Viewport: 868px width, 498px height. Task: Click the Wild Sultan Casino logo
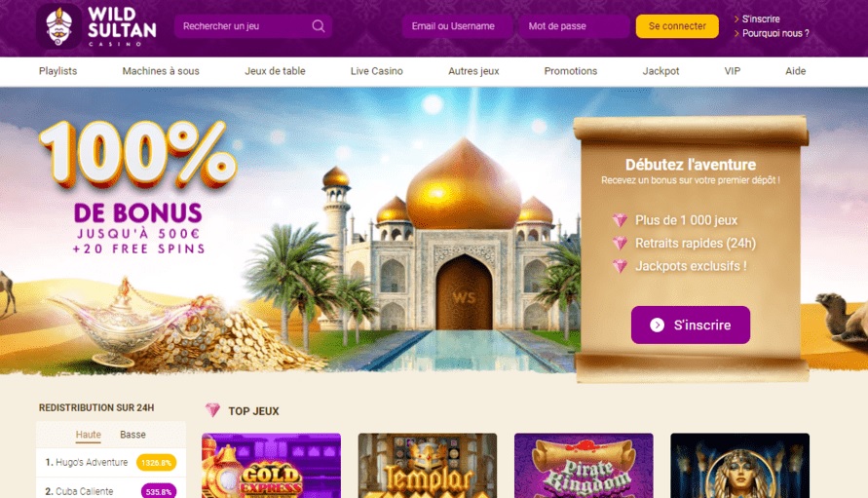pos(96,26)
